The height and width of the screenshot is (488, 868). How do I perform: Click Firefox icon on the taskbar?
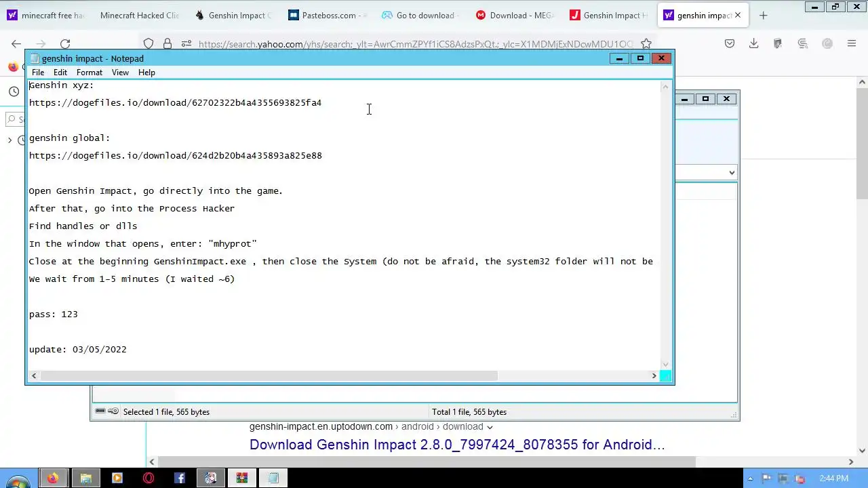(x=53, y=479)
